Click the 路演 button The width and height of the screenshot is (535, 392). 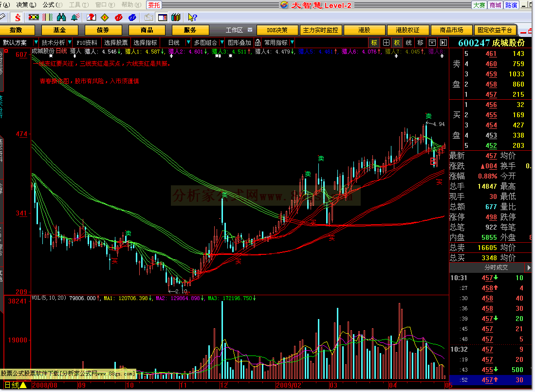click(511, 5)
